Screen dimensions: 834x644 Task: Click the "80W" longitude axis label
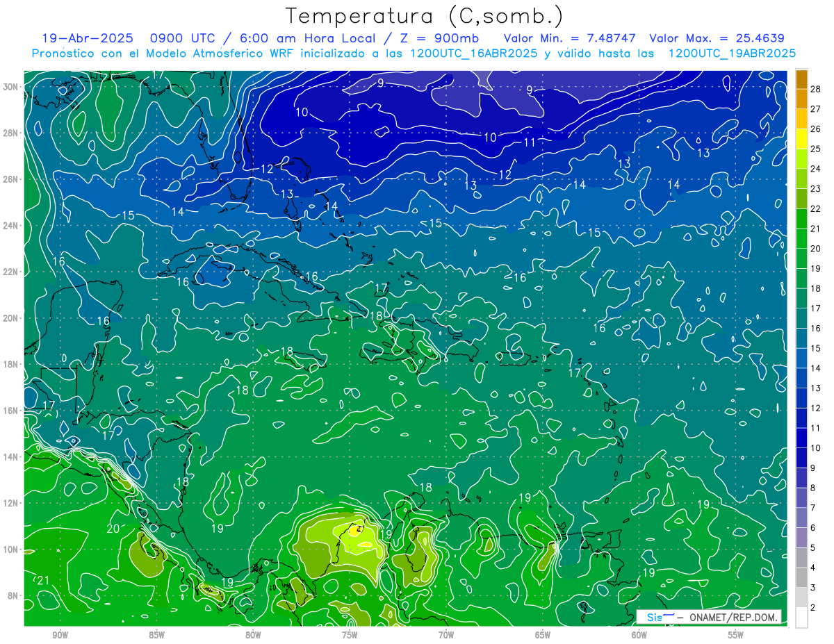click(253, 635)
